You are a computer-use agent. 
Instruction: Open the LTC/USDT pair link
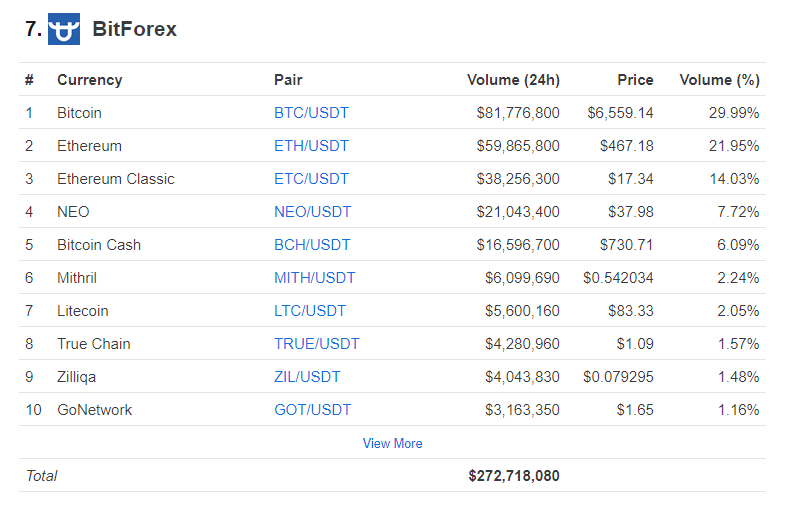(x=310, y=311)
